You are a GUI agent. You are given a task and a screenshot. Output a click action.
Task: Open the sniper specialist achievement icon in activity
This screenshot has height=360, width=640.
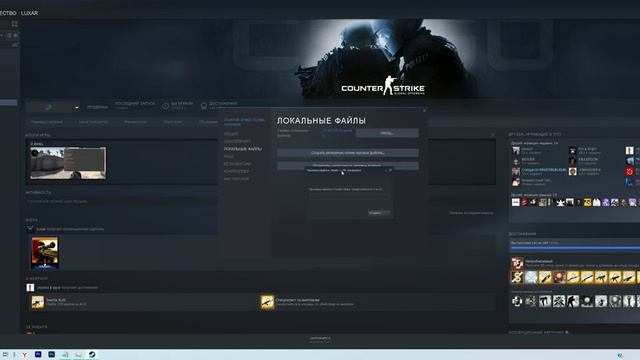[267, 302]
